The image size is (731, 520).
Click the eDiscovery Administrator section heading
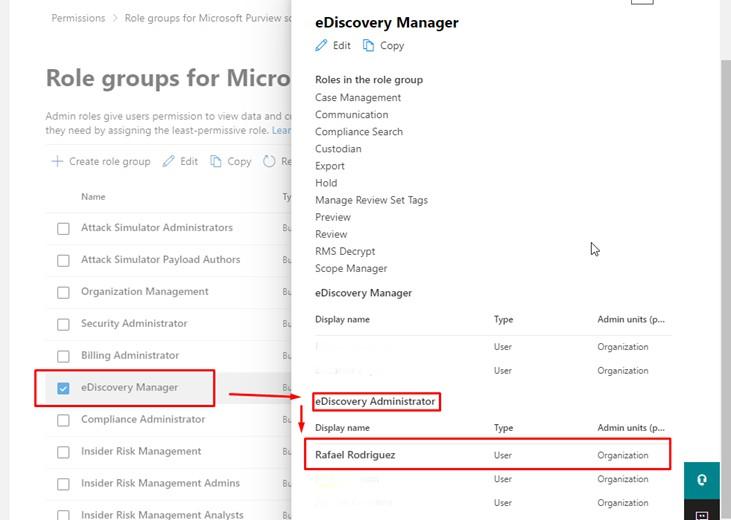375,402
